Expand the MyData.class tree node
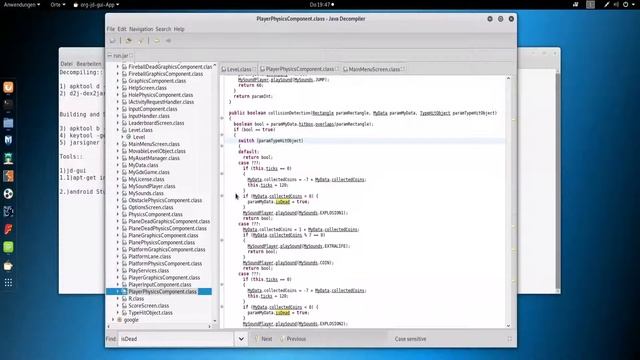The width and height of the screenshot is (640, 360). (118, 165)
